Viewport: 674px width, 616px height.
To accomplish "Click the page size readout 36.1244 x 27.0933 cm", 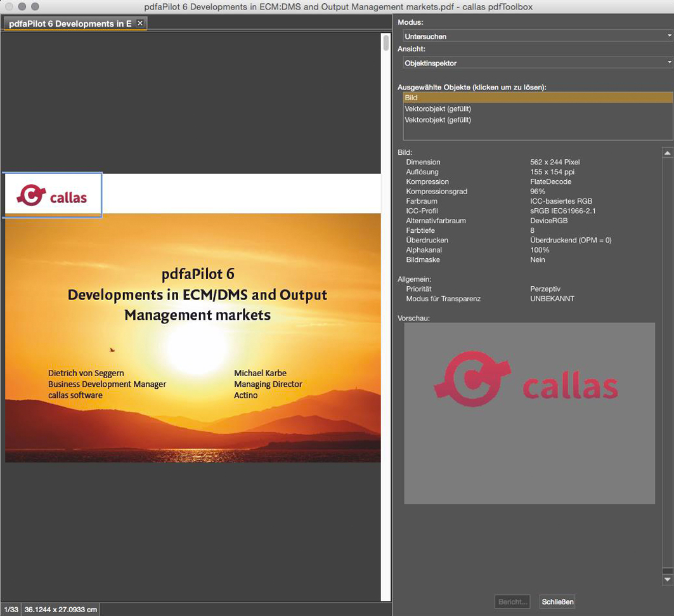I will coord(61,610).
